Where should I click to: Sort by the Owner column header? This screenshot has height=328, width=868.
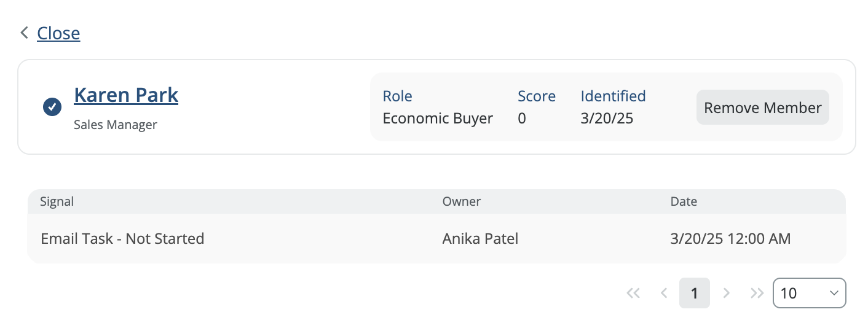(462, 201)
